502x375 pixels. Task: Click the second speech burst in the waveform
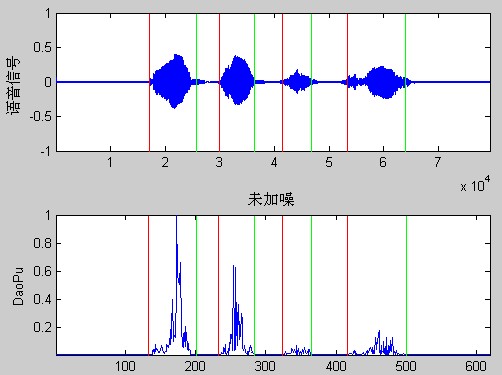click(x=237, y=81)
